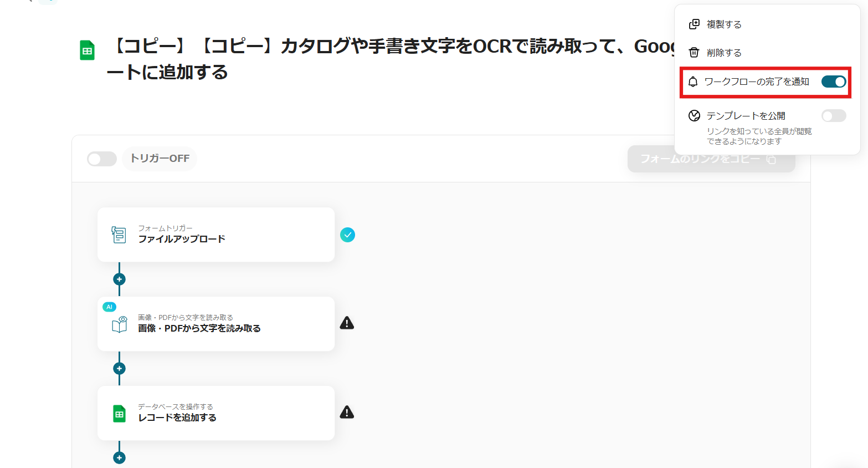Add a step below ファイルアップロード card
The width and height of the screenshot is (868, 468).
point(119,279)
